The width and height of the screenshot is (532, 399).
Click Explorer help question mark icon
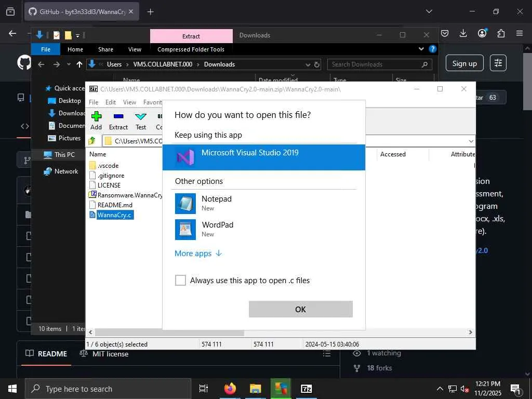(x=433, y=49)
